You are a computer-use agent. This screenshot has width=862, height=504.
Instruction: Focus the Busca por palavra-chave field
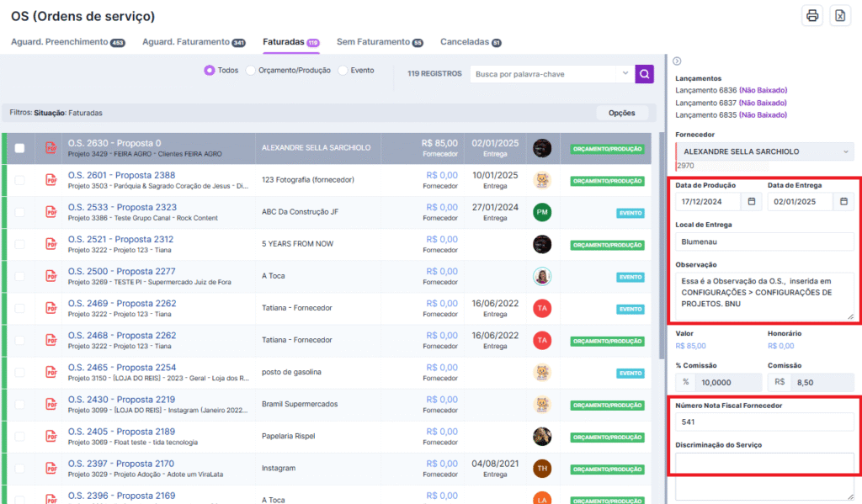[x=545, y=74]
